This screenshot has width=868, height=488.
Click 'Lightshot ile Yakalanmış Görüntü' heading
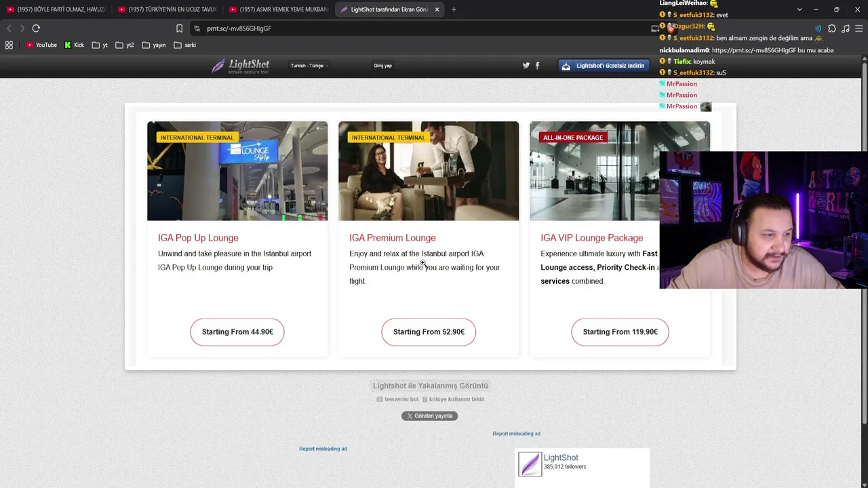[431, 386]
